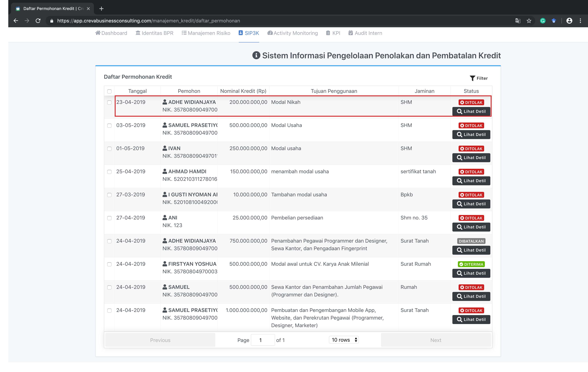Image resolution: width=588 pixels, height=372 pixels.
Task: Click the DITOLAK badge in Modal Nikah row
Action: tap(471, 102)
